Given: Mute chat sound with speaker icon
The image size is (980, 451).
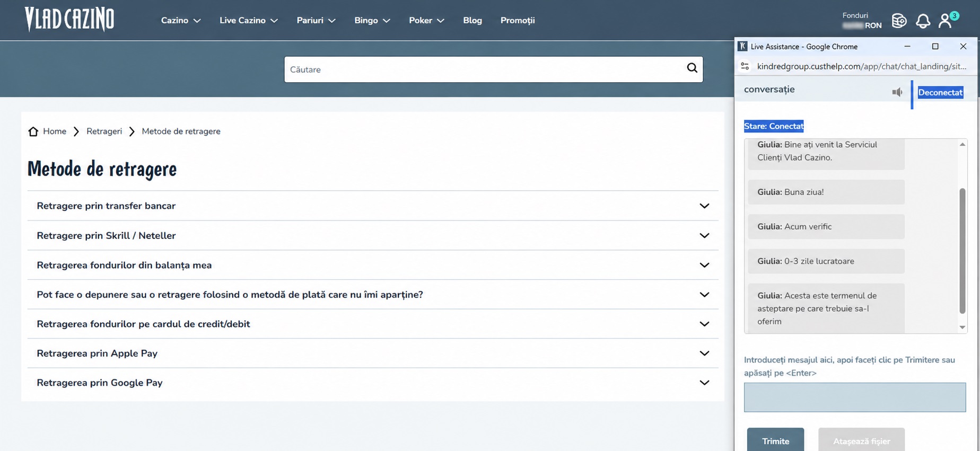Looking at the screenshot, I should [x=897, y=92].
